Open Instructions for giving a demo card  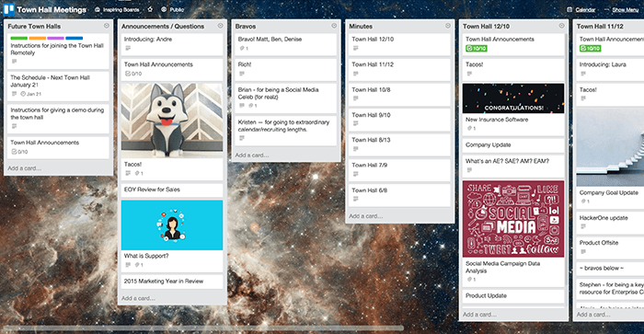58,119
